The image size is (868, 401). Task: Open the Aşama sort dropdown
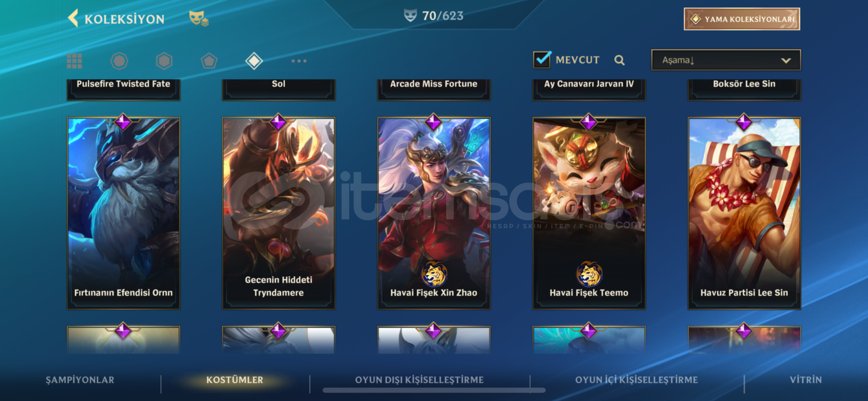click(x=726, y=60)
